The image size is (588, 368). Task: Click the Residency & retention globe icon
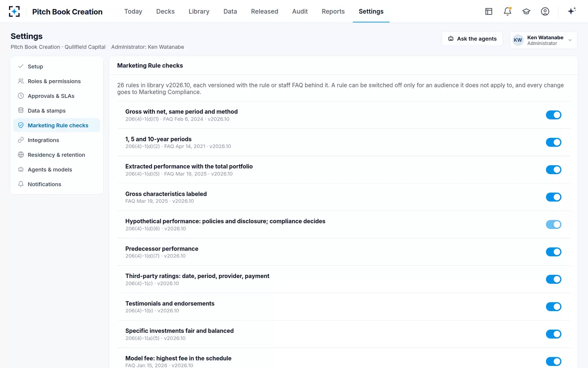[x=21, y=155]
